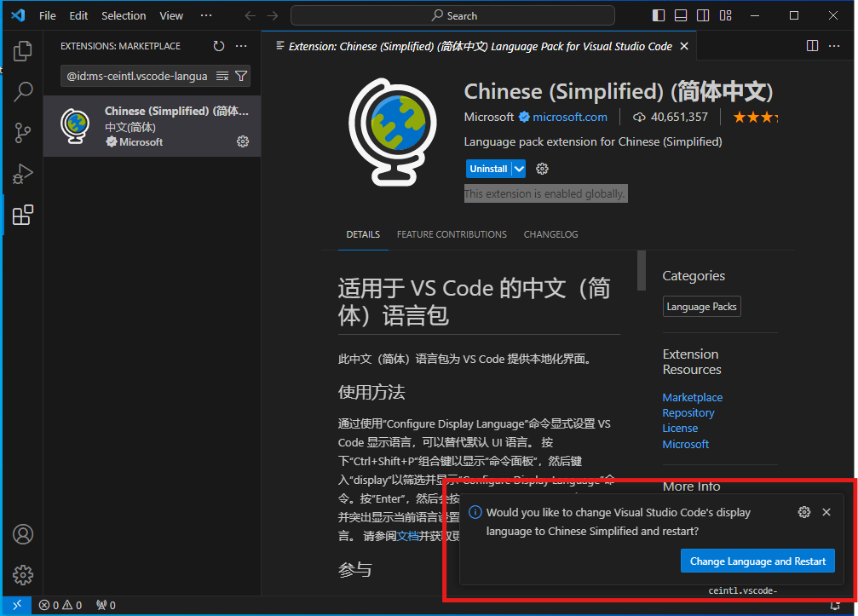Click the 文档 documentation link
Image resolution: width=858 pixels, height=616 pixels.
(x=407, y=536)
